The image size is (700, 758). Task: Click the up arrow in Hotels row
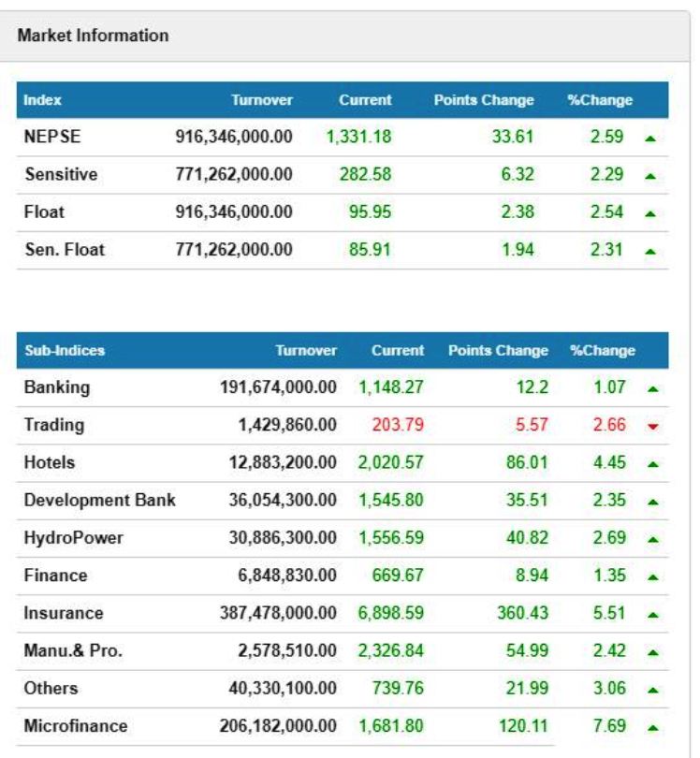click(653, 464)
